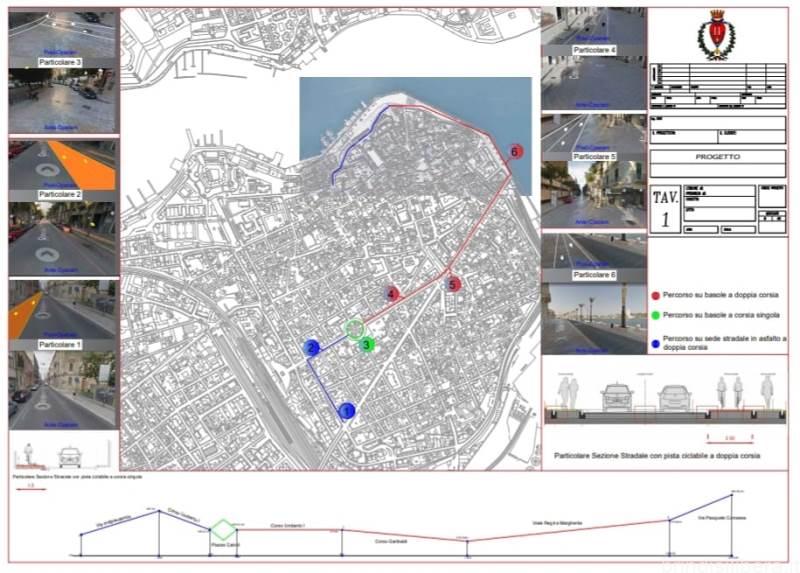Click red marker number 5 on the map
800x573 pixels.
[x=453, y=285]
